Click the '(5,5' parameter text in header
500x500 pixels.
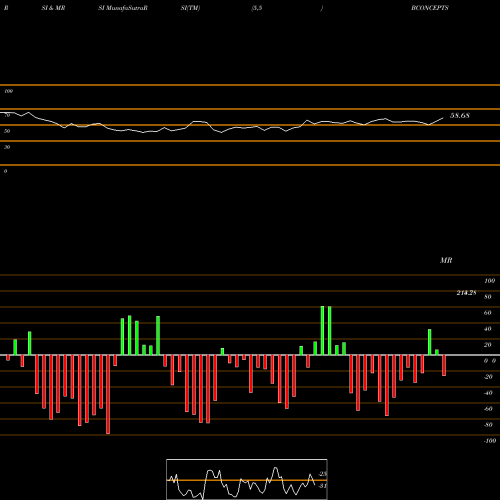pyautogui.click(x=257, y=8)
